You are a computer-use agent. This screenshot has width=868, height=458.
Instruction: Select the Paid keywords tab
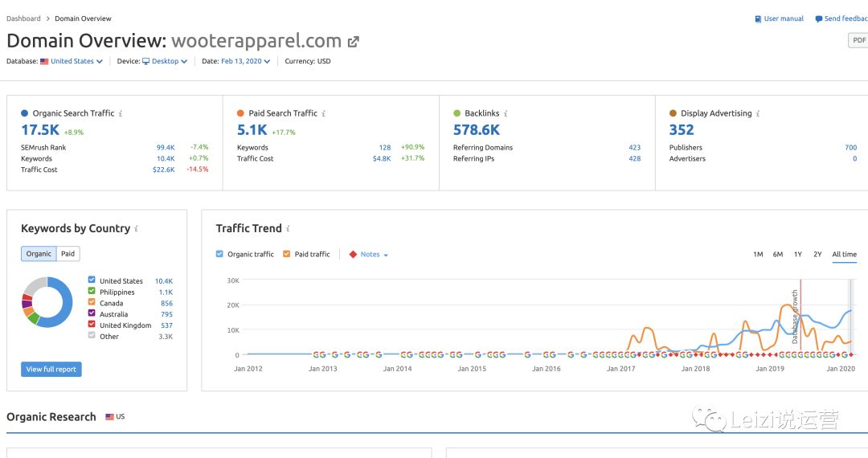click(x=68, y=254)
